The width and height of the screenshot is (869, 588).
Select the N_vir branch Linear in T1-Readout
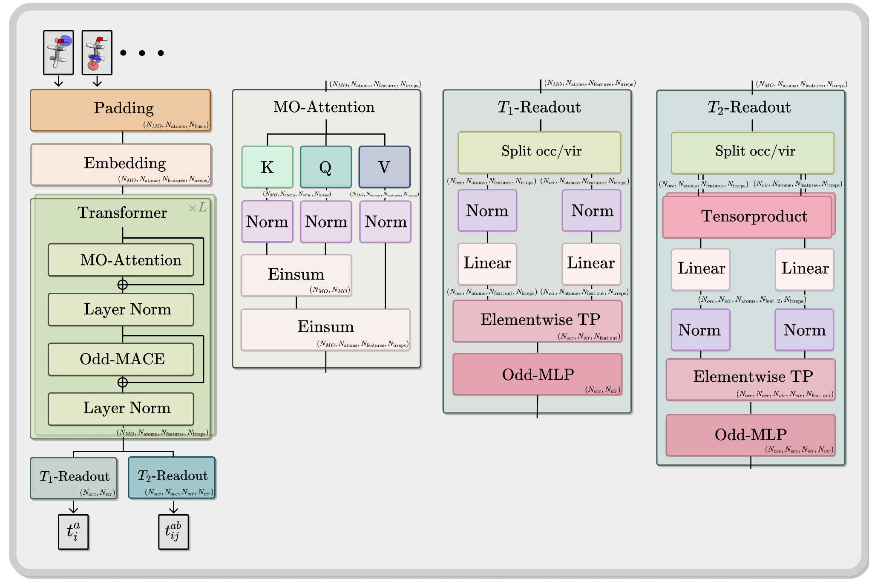(592, 264)
